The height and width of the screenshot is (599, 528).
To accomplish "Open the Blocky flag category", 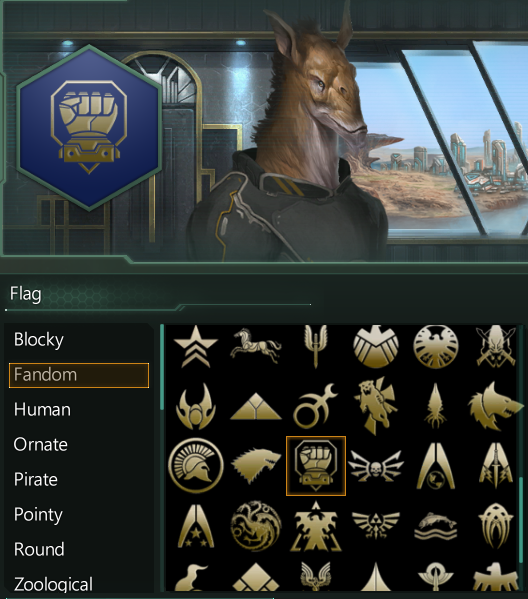I will click(39, 340).
